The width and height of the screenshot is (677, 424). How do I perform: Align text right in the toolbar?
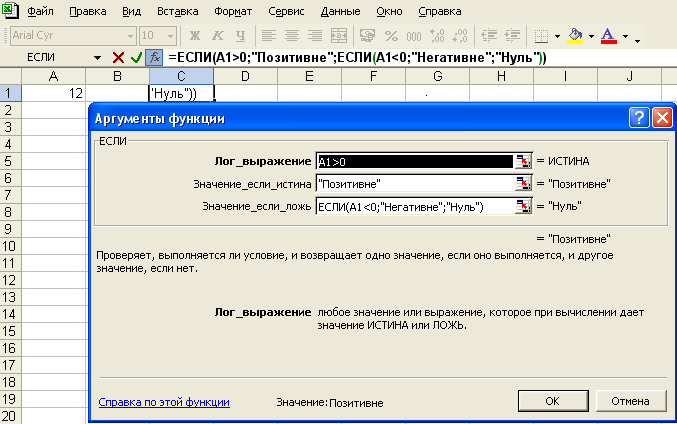(315, 36)
